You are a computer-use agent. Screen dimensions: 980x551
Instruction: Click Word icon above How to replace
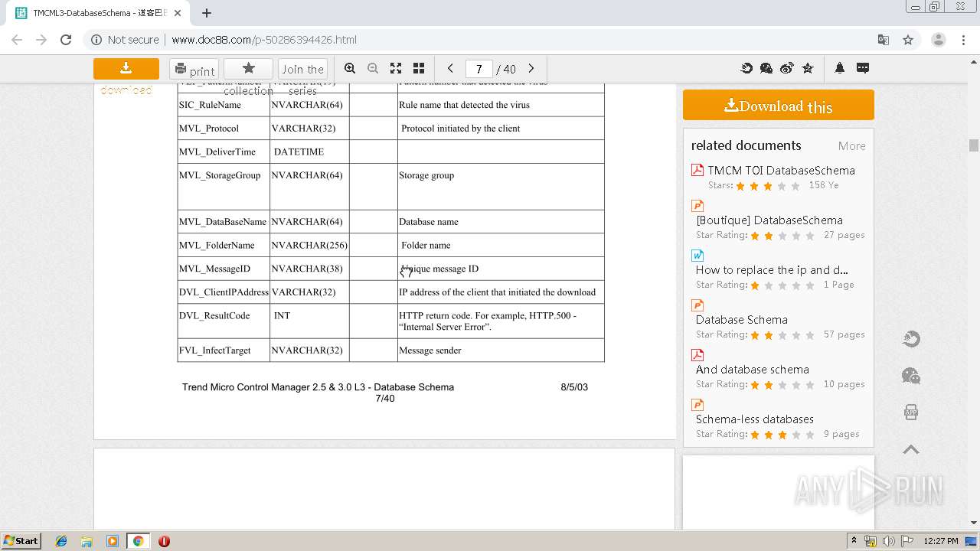coord(697,256)
